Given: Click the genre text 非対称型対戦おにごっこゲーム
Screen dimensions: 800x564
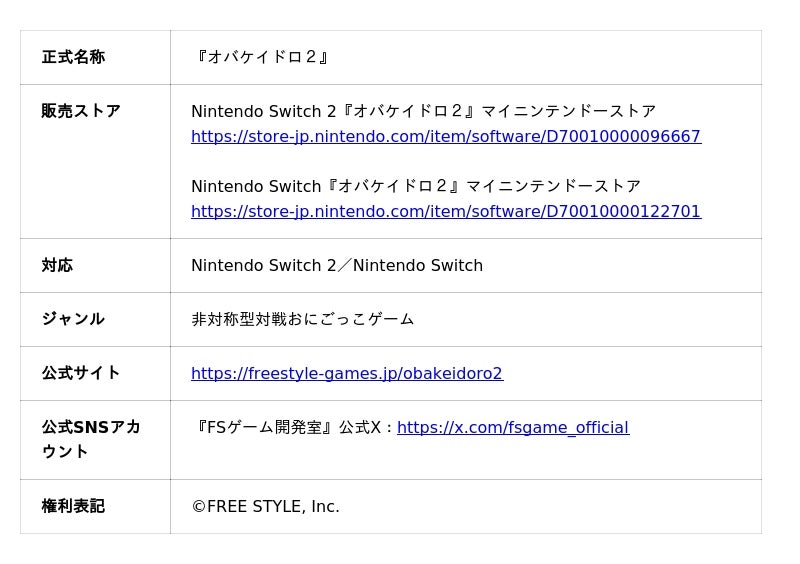Looking at the screenshot, I should pos(303,320).
